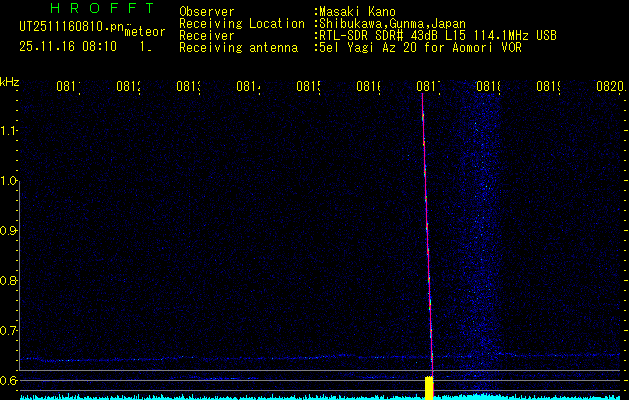This screenshot has height=400, width=629.
Task: Click the yellow meteor detection bar
Action: (430, 387)
